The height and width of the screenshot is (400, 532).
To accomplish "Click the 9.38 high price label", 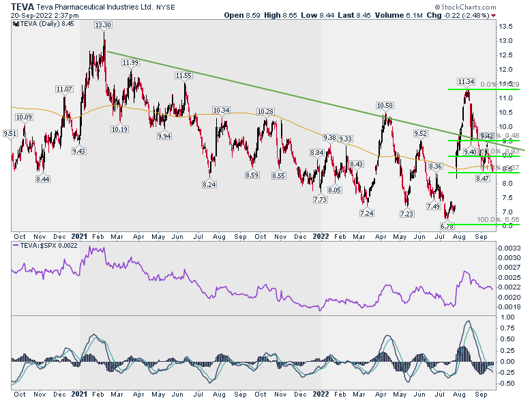I will click(329, 137).
